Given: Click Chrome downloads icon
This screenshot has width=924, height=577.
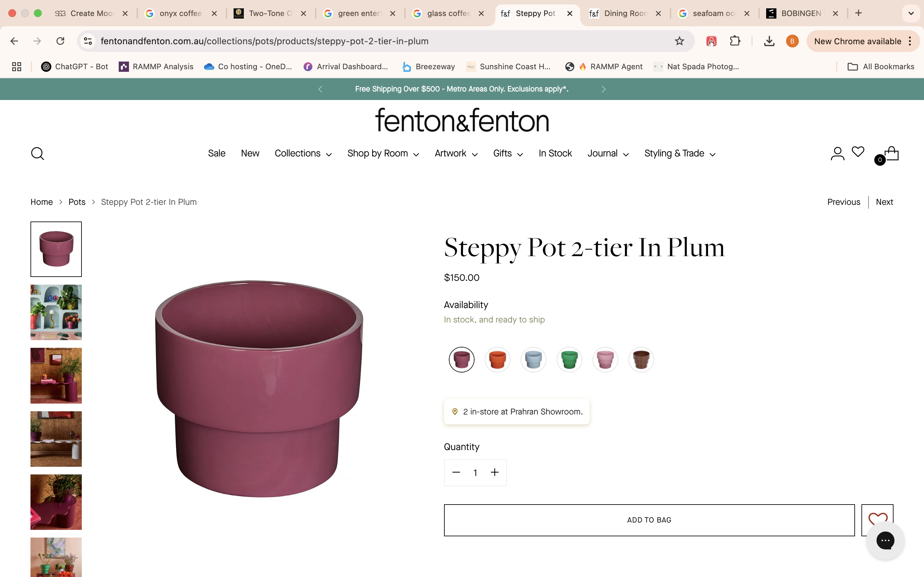Looking at the screenshot, I should (769, 41).
